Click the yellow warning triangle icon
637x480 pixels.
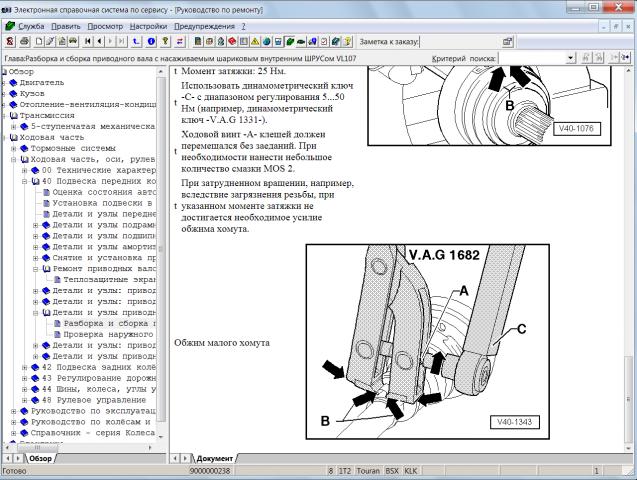click(x=255, y=41)
